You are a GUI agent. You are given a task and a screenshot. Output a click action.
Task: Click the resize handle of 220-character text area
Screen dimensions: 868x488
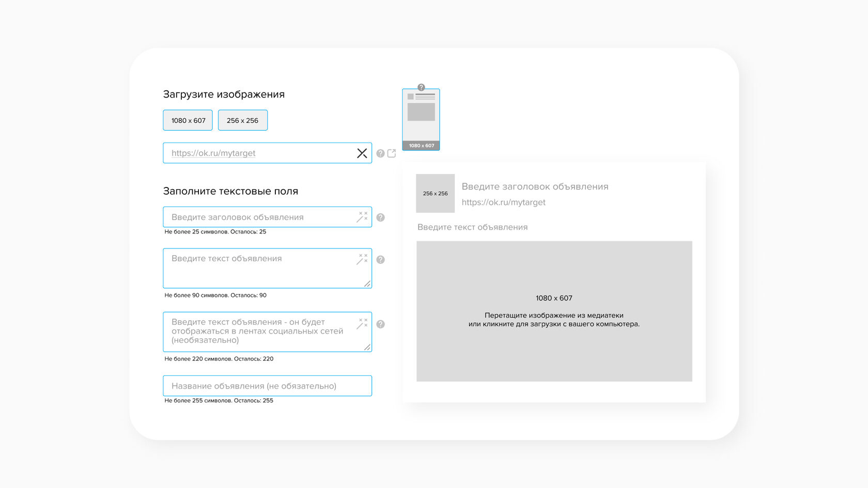click(367, 348)
